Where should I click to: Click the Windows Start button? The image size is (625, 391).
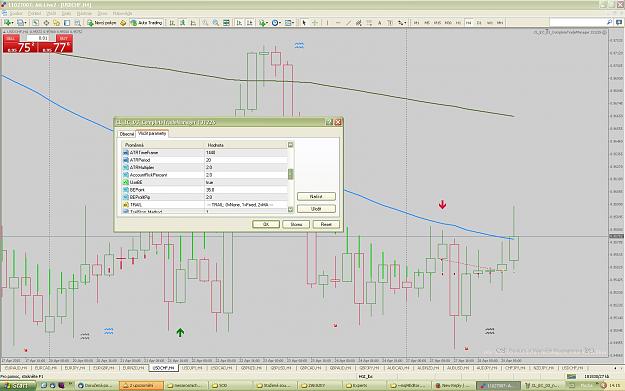tap(18, 385)
